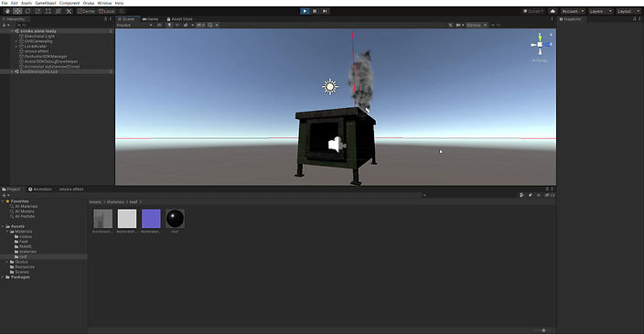Switch to the Scene tab

(x=128, y=19)
